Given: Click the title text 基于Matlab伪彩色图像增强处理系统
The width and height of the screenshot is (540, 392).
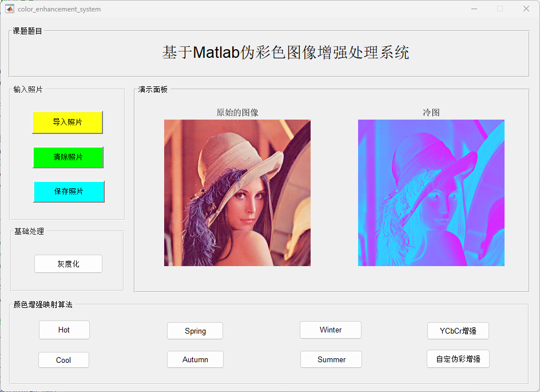Looking at the screenshot, I should click(285, 53).
